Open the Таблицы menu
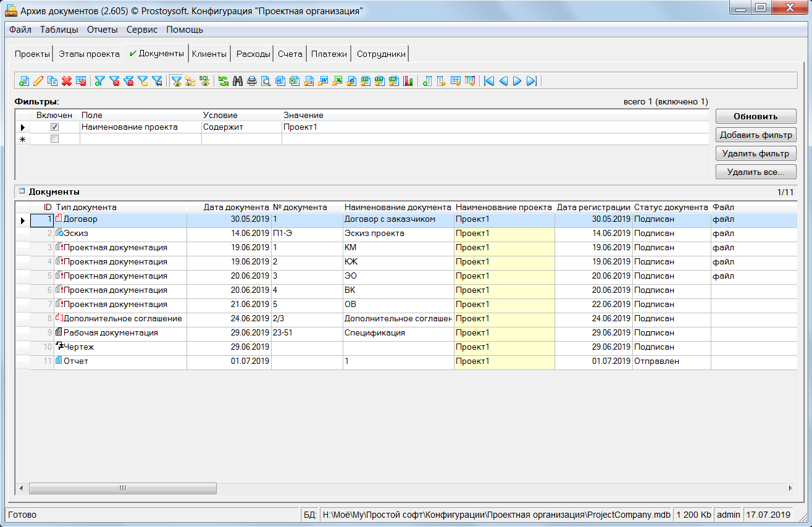 [x=59, y=30]
